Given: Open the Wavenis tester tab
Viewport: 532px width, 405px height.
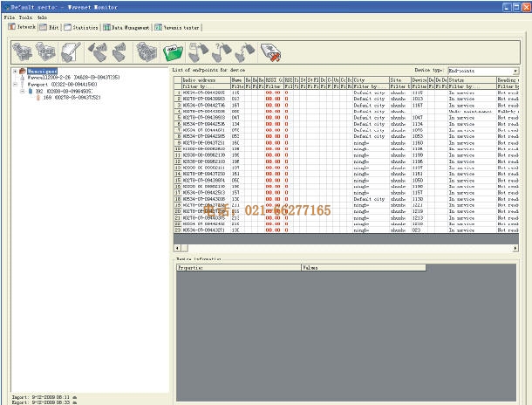Looking at the screenshot, I should click(177, 28).
